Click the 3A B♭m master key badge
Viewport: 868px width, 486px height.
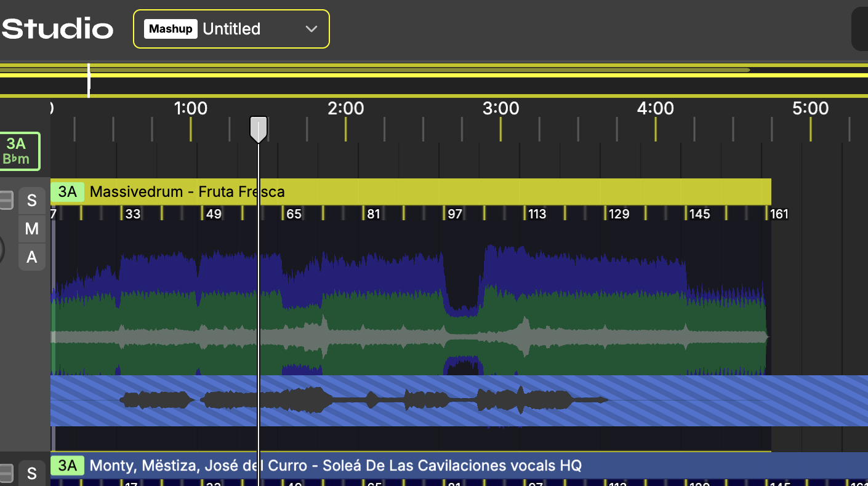click(x=20, y=151)
